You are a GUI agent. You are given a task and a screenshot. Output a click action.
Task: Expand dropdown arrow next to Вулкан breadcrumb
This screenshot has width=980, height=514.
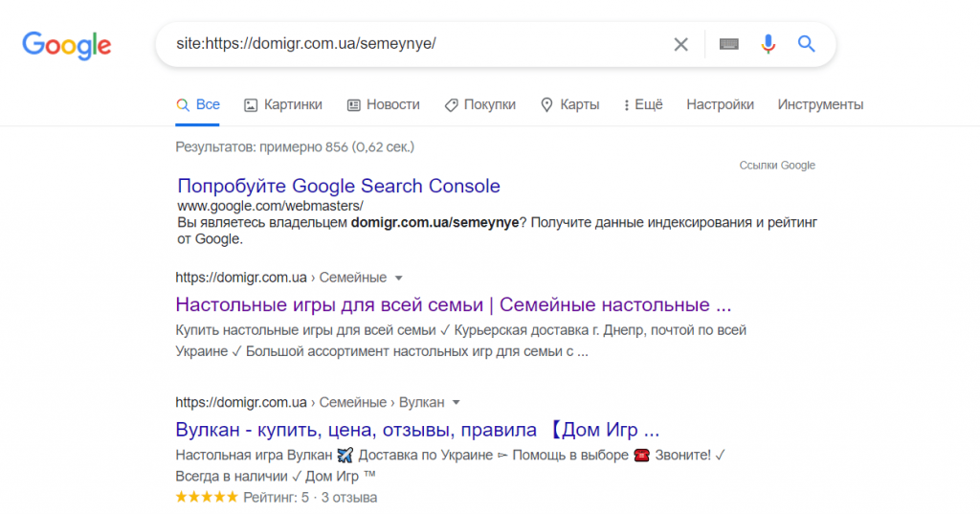(457, 403)
